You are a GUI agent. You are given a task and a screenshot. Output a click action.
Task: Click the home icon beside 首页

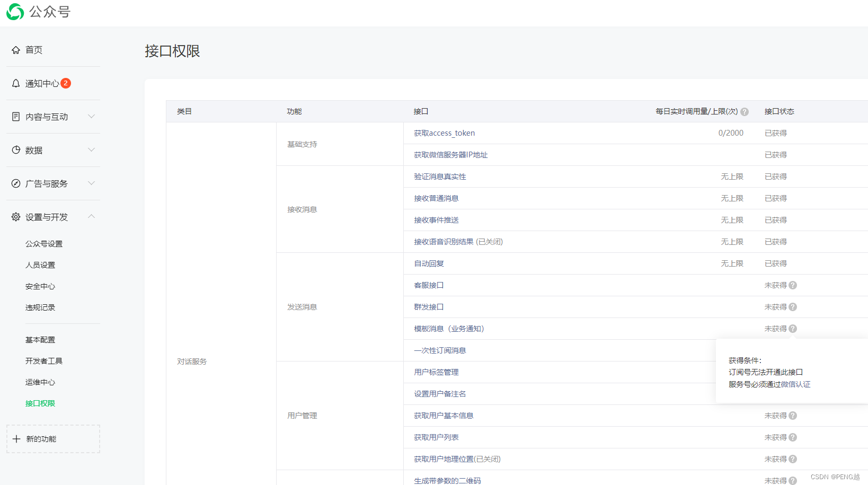pyautogui.click(x=16, y=50)
